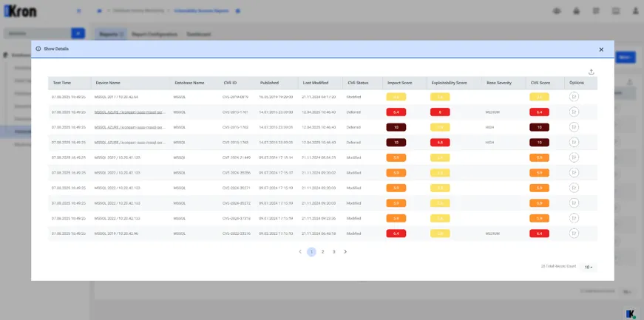Open options for CVE-2019-0819 row

click(x=574, y=97)
